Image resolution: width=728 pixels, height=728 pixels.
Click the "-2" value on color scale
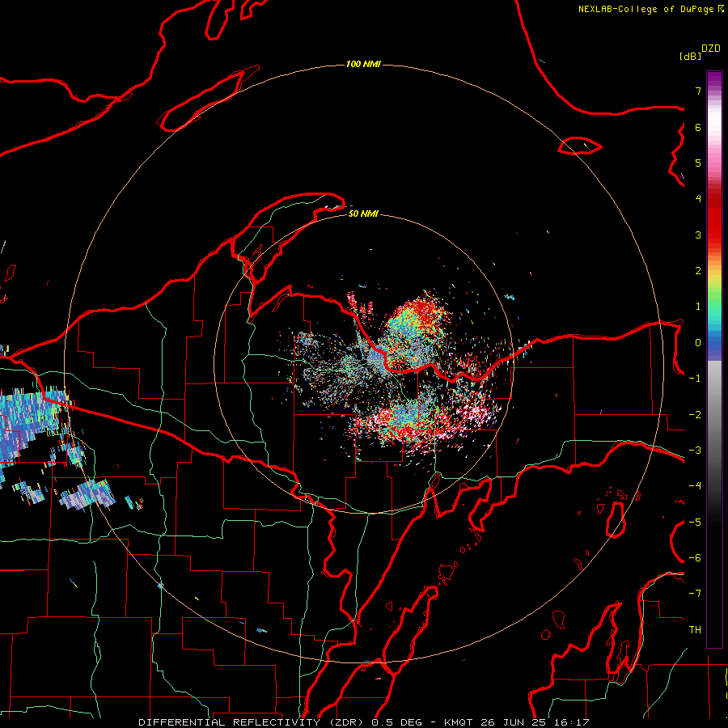[x=695, y=415]
